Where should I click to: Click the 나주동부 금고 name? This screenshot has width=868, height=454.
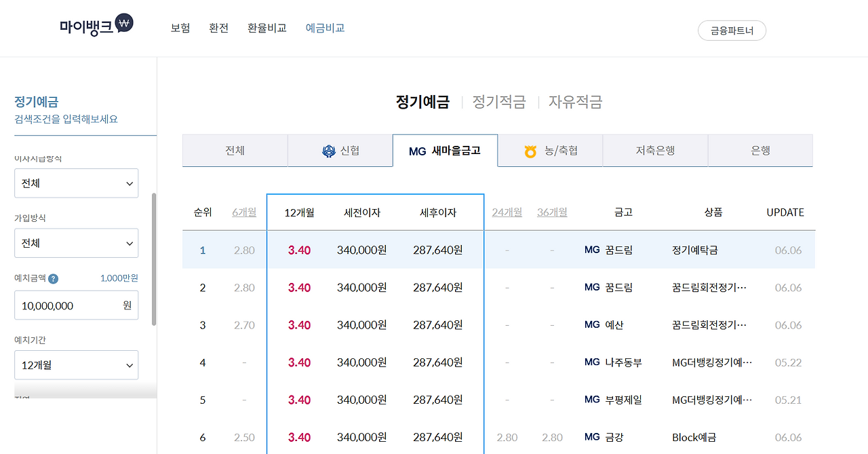click(x=623, y=362)
